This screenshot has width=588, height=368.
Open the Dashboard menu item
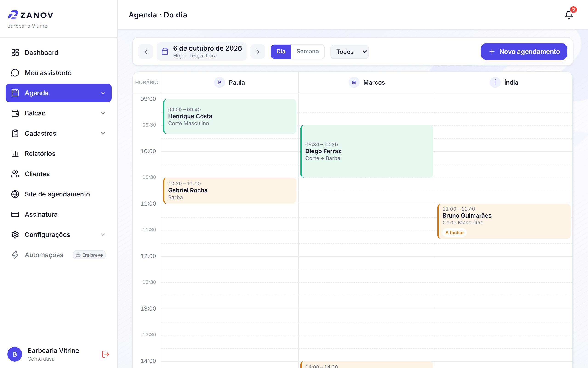click(59, 52)
